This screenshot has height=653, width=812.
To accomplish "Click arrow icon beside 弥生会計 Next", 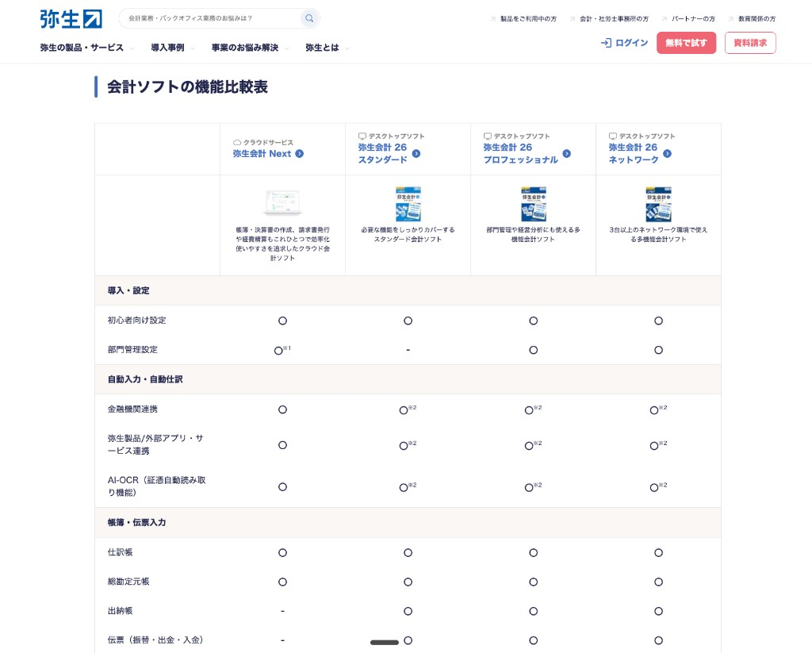I will pyautogui.click(x=299, y=153).
